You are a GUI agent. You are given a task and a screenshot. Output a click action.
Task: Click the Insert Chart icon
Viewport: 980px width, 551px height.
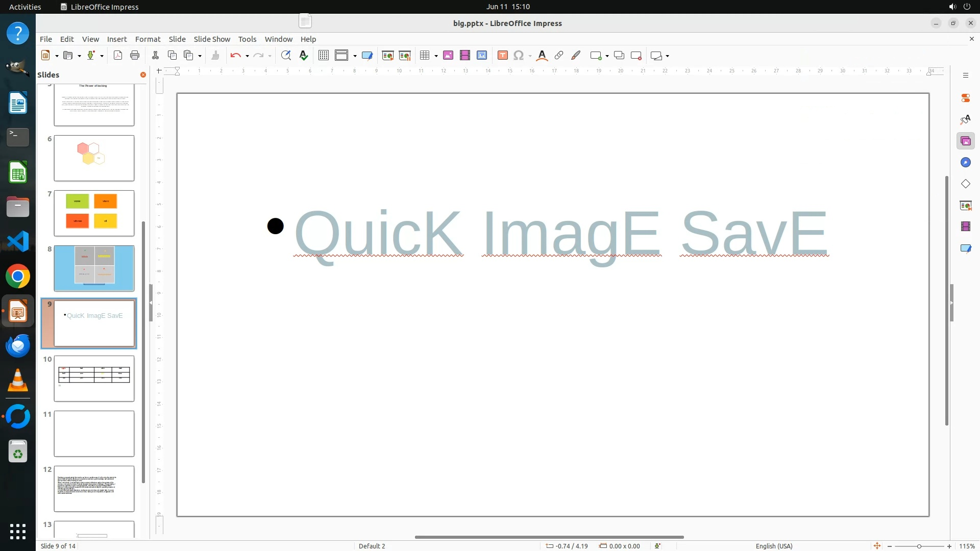coord(482,56)
